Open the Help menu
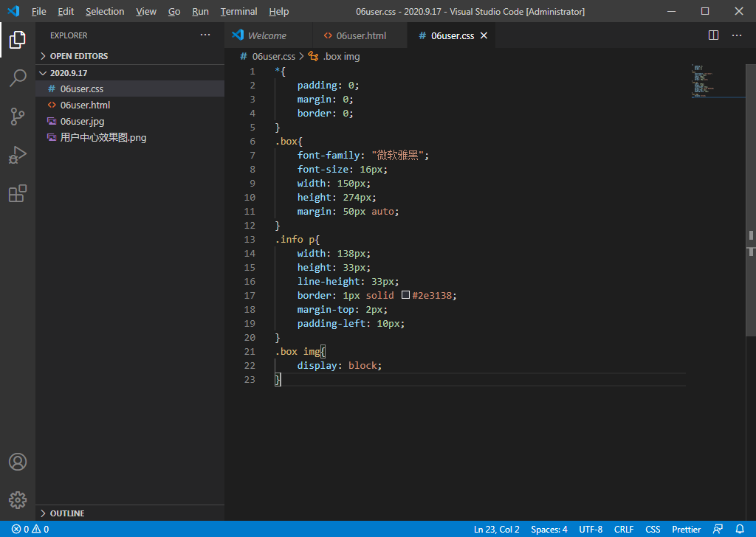This screenshot has width=756, height=537. click(x=278, y=11)
